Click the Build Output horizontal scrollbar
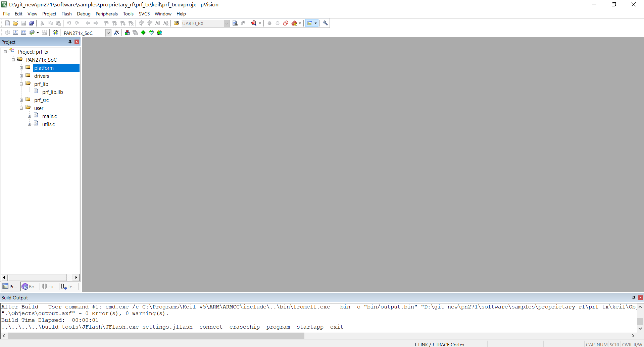 coord(156,336)
